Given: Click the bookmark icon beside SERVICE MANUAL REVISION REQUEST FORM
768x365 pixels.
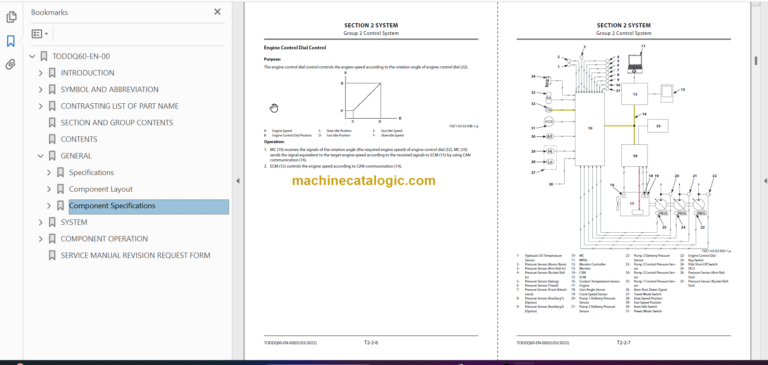Looking at the screenshot, I should click(x=52, y=256).
